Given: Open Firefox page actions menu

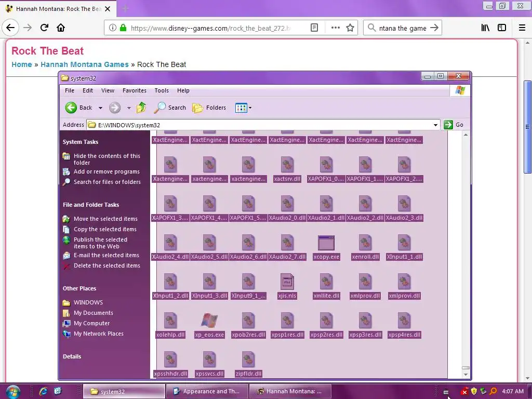Looking at the screenshot, I should [x=335, y=28].
